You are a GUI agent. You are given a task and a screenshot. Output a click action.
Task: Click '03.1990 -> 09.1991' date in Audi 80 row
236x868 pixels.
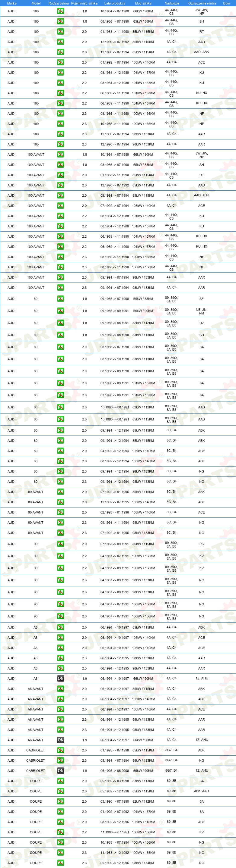pos(114,383)
